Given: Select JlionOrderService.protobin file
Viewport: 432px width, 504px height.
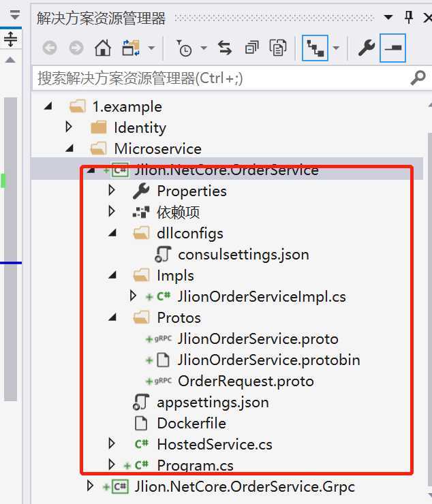Looking at the screenshot, I should click(269, 360).
